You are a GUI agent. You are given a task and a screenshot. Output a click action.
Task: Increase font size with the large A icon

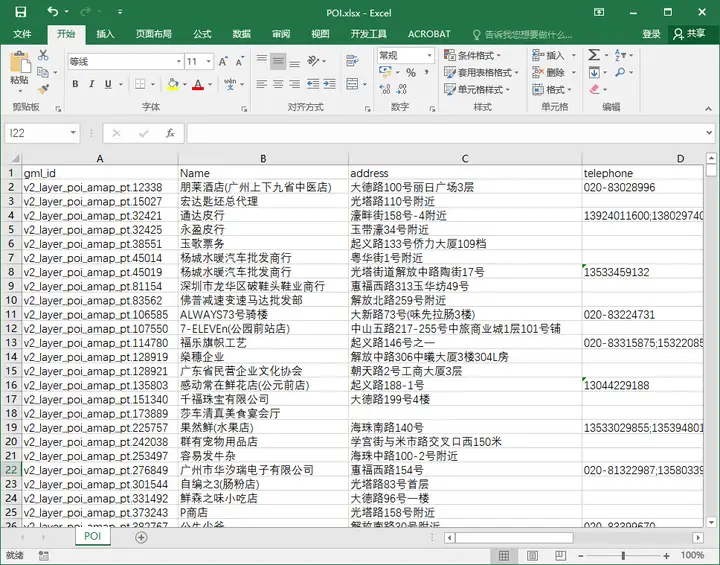(223, 62)
